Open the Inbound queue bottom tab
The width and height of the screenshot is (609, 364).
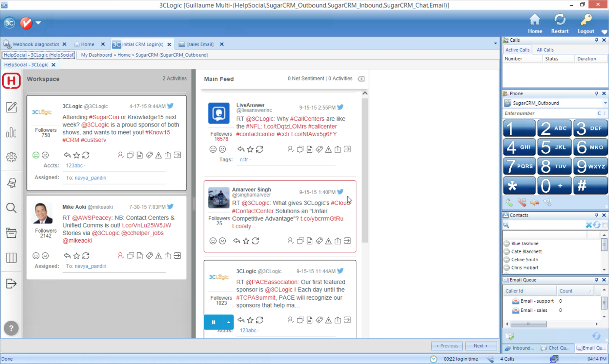click(x=520, y=348)
